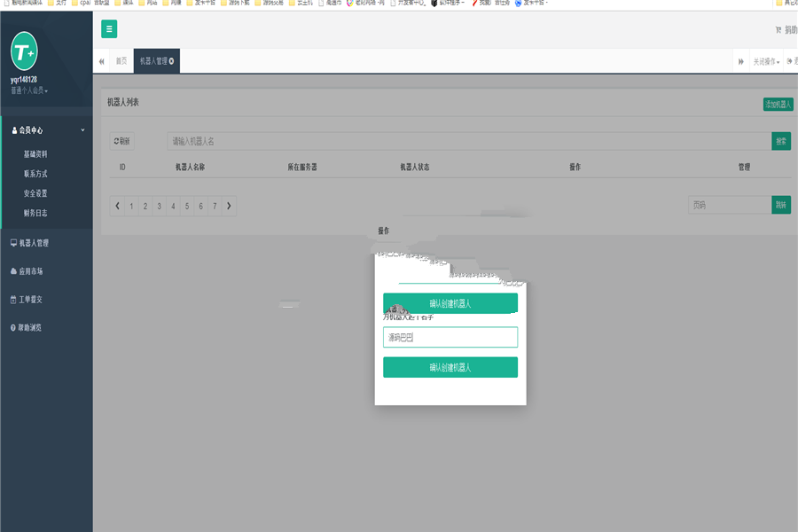Close the 机器人管理 tab via its x icon
Viewport: 798px width, 532px height.
point(171,61)
